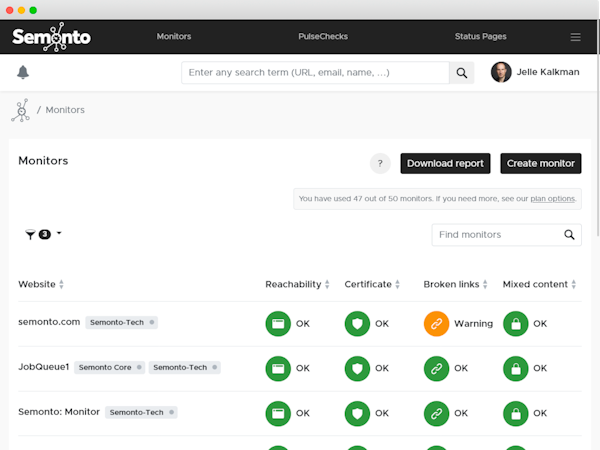The width and height of the screenshot is (600, 450).
Task: Open the Monitors navigation item
Action: click(x=174, y=37)
